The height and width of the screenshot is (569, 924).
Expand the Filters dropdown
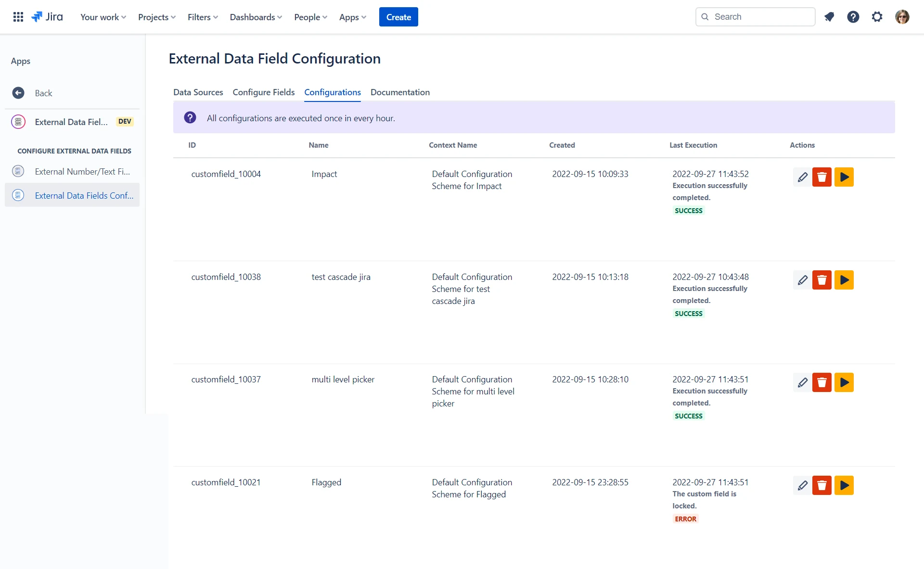pos(203,17)
